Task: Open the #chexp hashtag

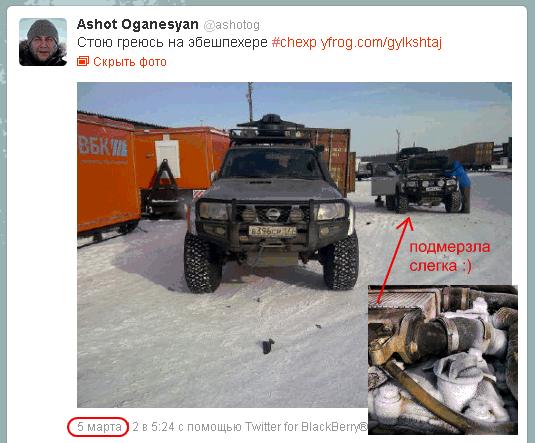Action: pyautogui.click(x=294, y=43)
